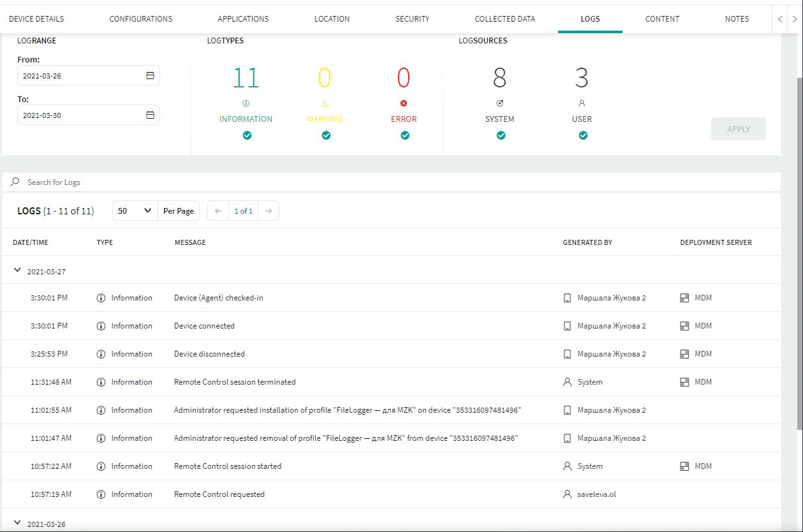
Task: Collapse the 2021-03-26 log group
Action: [17, 523]
